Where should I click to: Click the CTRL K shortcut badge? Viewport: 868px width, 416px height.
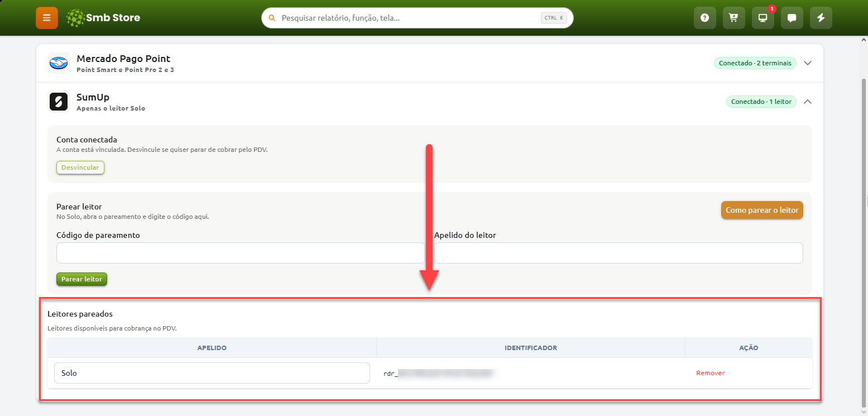tap(554, 18)
